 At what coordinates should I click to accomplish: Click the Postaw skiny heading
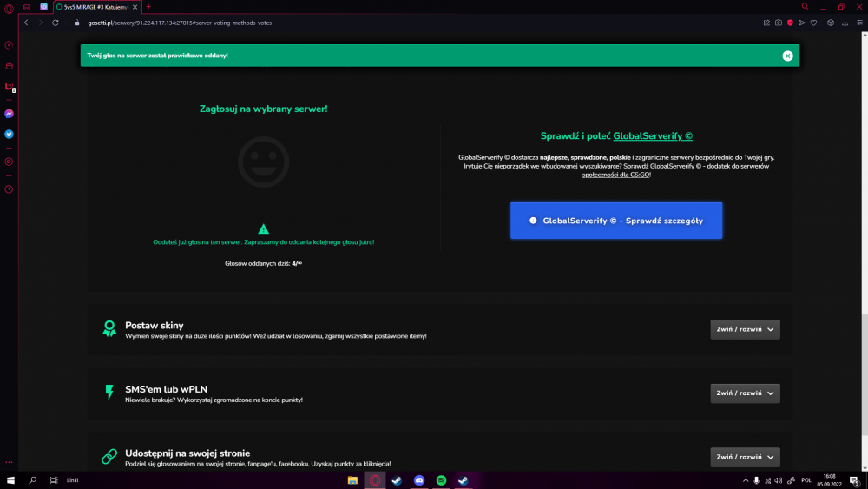click(154, 326)
